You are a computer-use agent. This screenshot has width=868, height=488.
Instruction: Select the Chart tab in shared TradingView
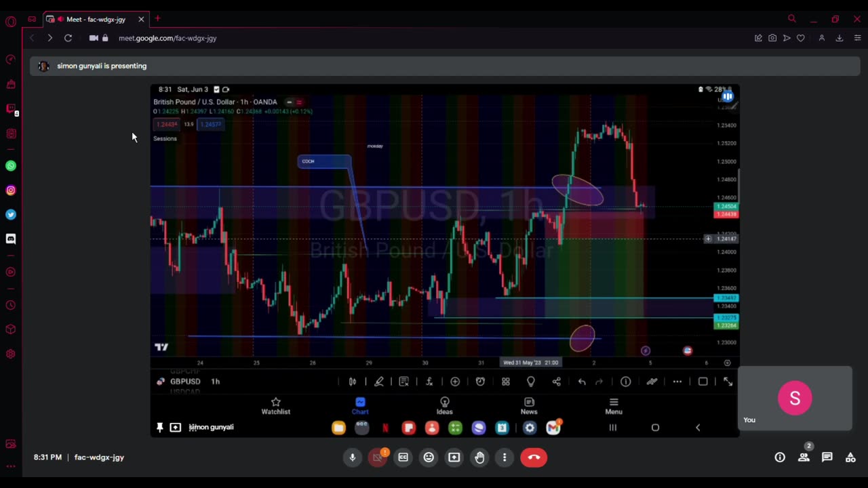(x=360, y=406)
